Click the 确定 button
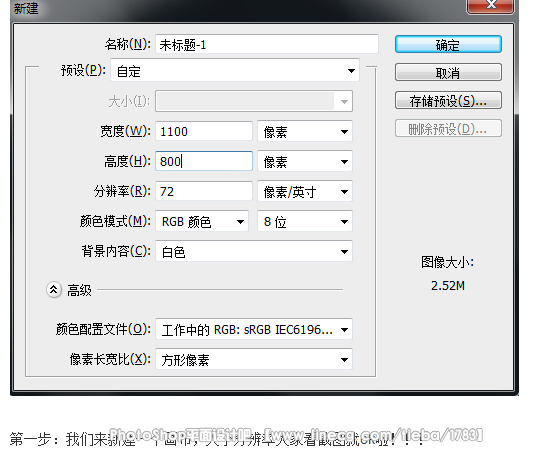Viewport: 533px width, 452px height. pos(448,44)
